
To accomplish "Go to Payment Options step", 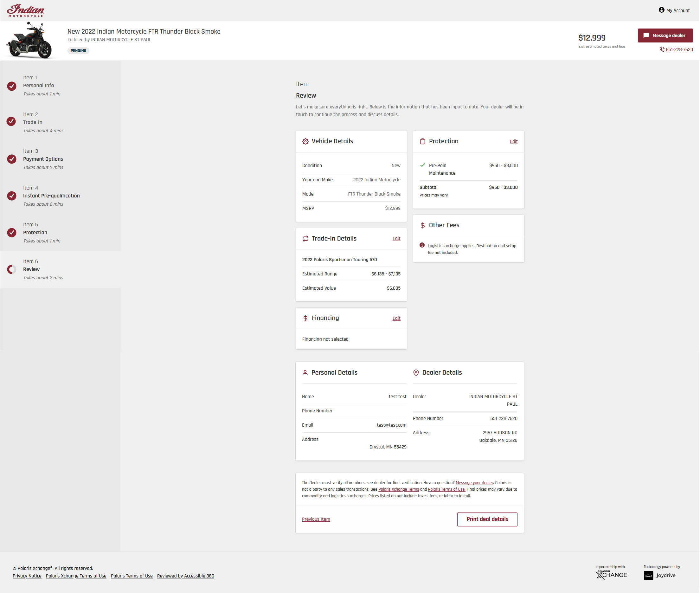I will (x=43, y=159).
